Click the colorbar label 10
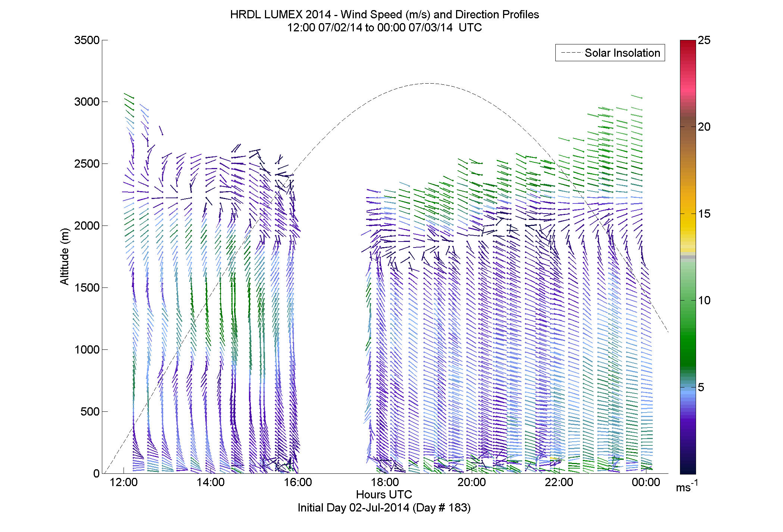783x532 pixels. pyautogui.click(x=704, y=301)
